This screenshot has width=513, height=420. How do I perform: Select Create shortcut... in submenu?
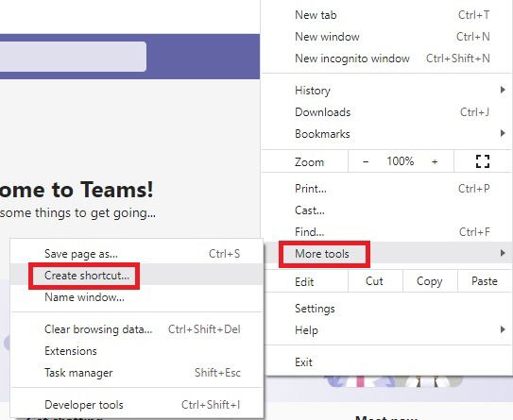tap(137, 276)
